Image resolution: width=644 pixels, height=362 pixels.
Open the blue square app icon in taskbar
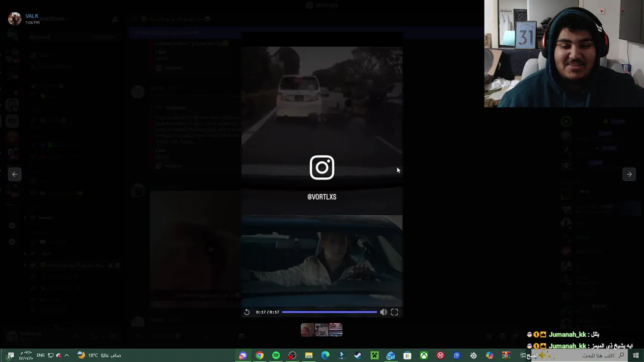point(457,355)
